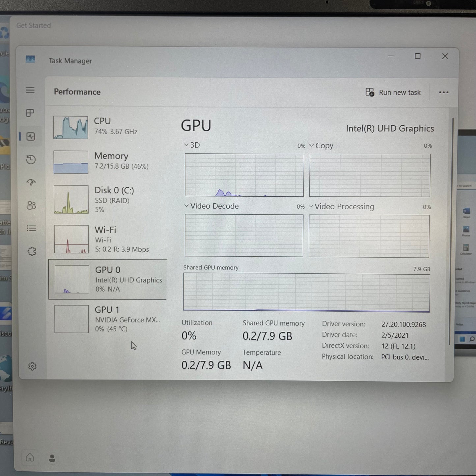Click the Memory usage mini graph
The width and height of the screenshot is (476, 476).
tap(71, 162)
